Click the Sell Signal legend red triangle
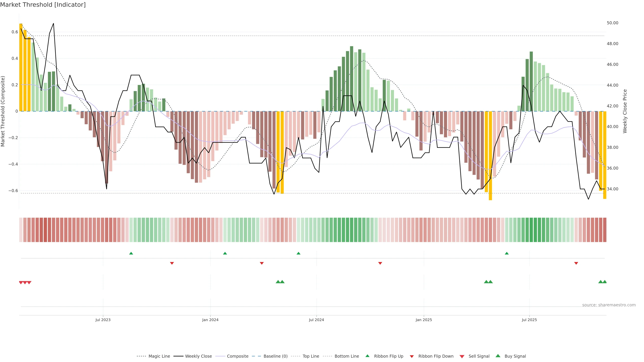Viewport: 644px width, 362px height. click(462, 356)
